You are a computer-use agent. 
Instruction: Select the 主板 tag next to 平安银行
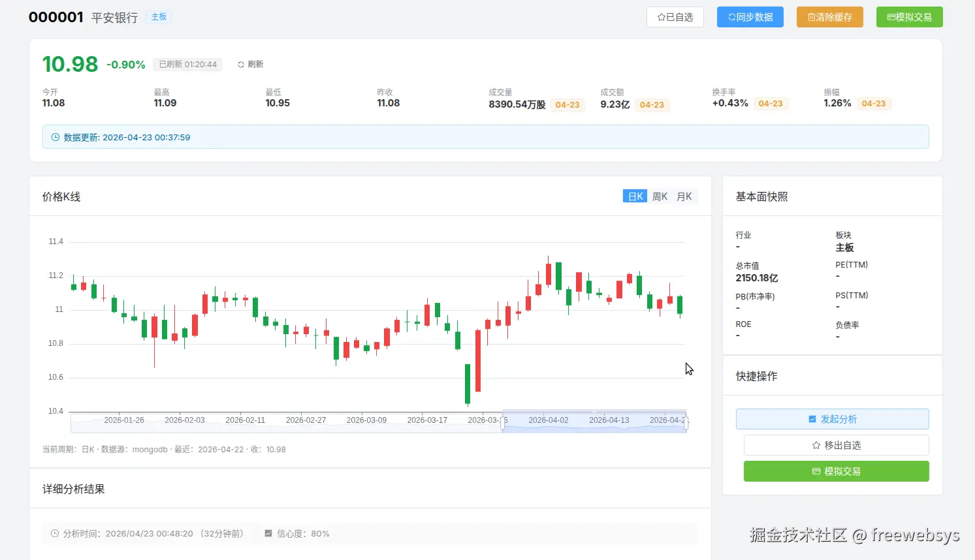[158, 18]
